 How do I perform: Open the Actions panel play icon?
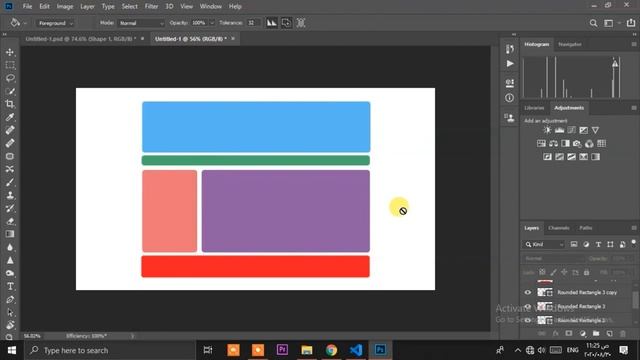point(510,64)
